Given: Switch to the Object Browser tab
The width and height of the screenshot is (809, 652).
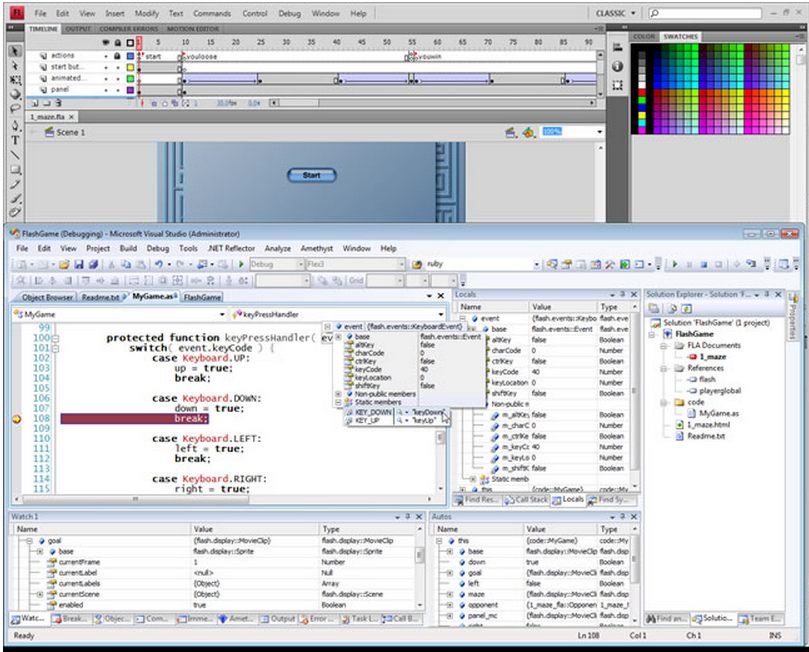Looking at the screenshot, I should (x=47, y=298).
